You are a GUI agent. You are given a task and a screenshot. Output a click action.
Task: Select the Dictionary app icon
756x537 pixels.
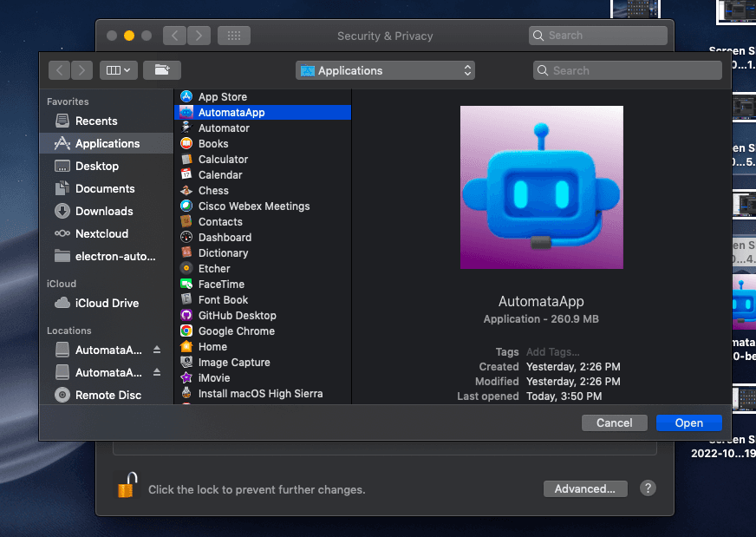click(186, 252)
